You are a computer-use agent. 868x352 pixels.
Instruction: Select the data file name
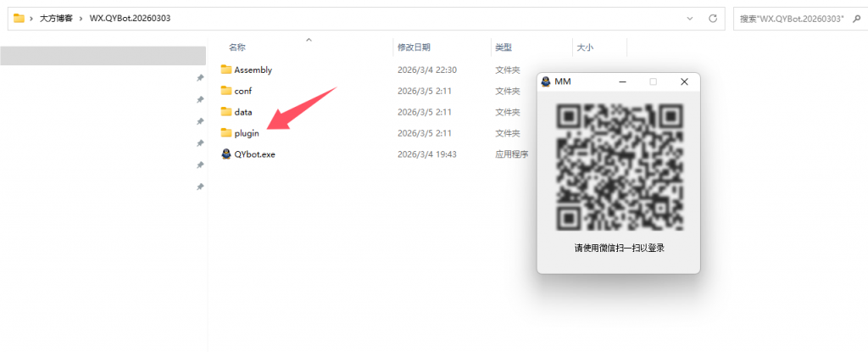coord(243,112)
